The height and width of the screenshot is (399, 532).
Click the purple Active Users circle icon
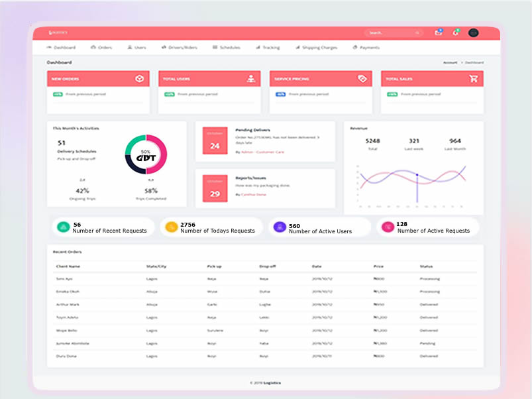tap(280, 227)
